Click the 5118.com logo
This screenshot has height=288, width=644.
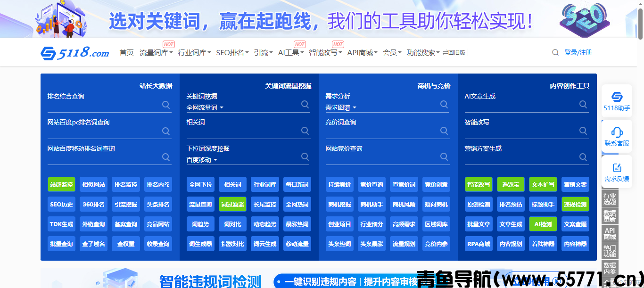pyautogui.click(x=74, y=53)
